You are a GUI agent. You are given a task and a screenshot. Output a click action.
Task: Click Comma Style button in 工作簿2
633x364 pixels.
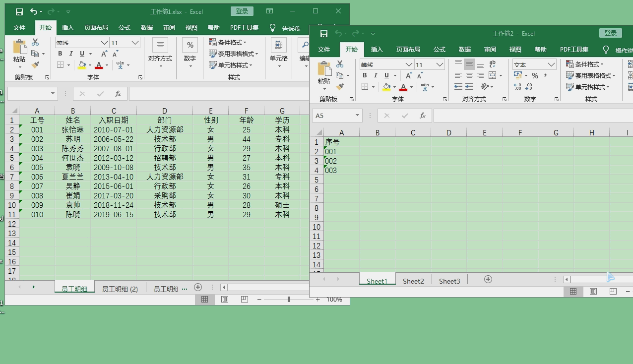546,76
